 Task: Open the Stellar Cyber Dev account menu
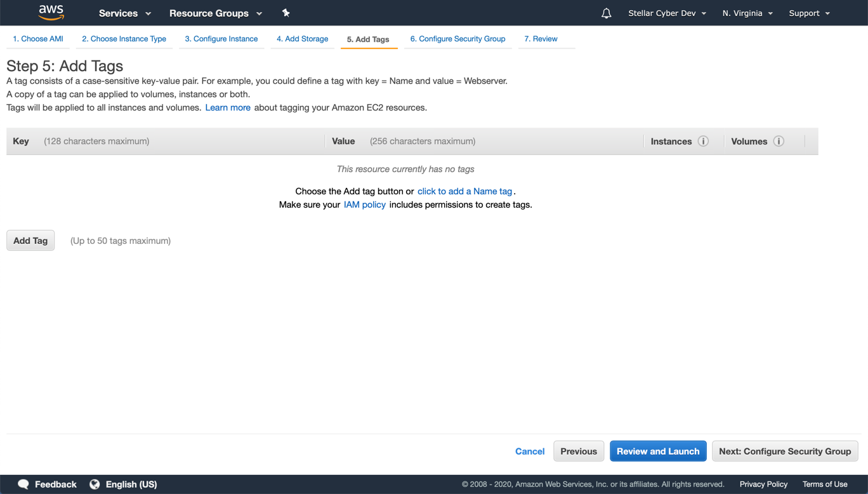click(667, 13)
